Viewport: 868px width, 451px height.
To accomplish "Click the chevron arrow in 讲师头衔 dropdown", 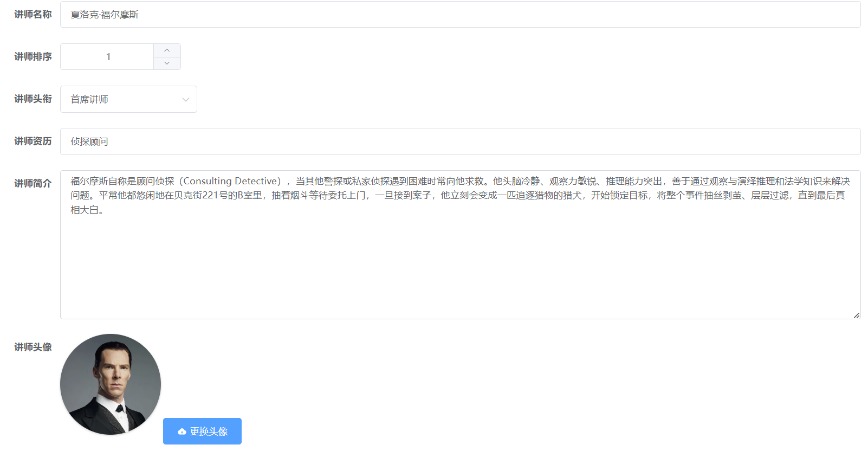I will 186,100.
